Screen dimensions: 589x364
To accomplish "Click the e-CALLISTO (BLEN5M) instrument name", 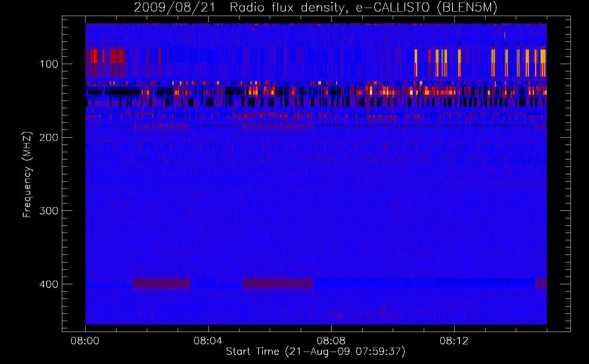I will click(x=426, y=8).
